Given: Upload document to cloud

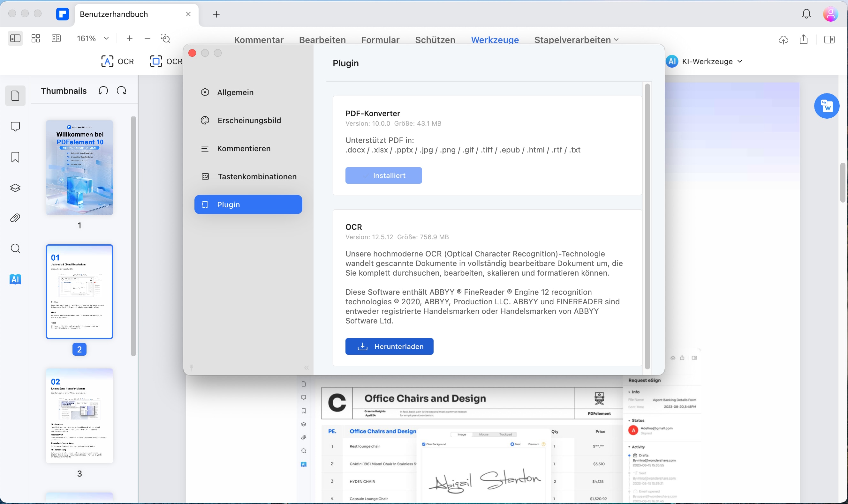Looking at the screenshot, I should tap(784, 40).
